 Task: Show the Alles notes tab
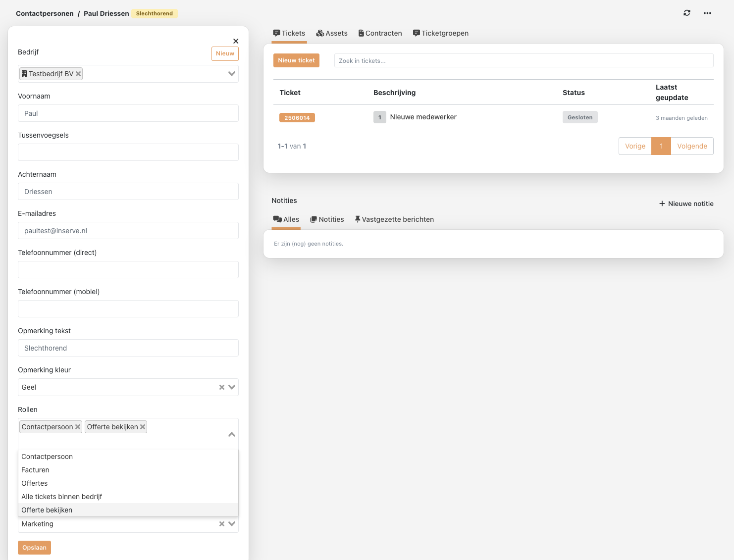tap(286, 219)
